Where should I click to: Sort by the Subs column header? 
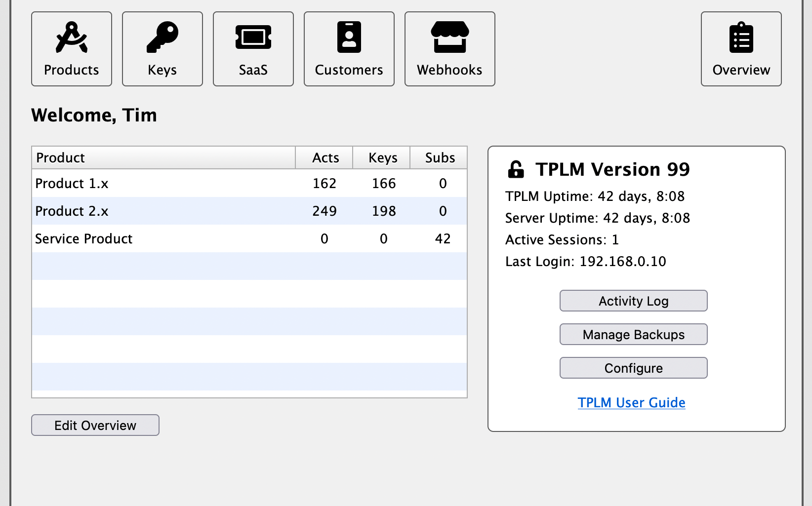[x=439, y=158]
